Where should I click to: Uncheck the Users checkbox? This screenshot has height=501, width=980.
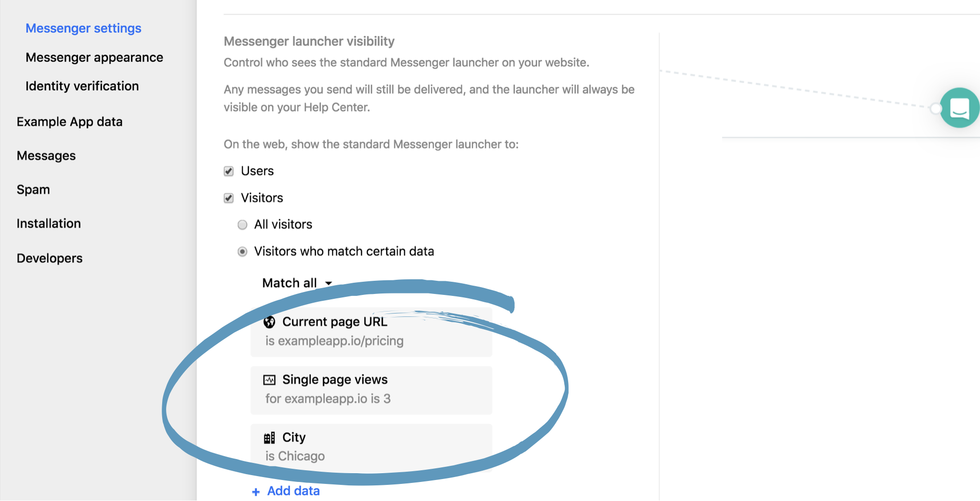(229, 171)
